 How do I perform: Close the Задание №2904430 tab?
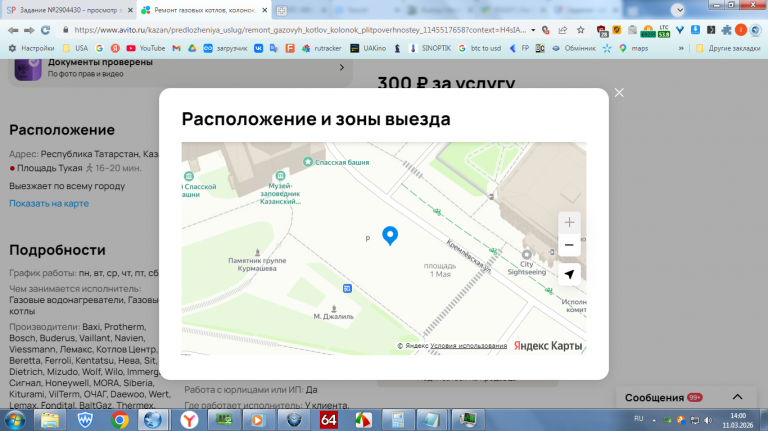click(x=130, y=10)
